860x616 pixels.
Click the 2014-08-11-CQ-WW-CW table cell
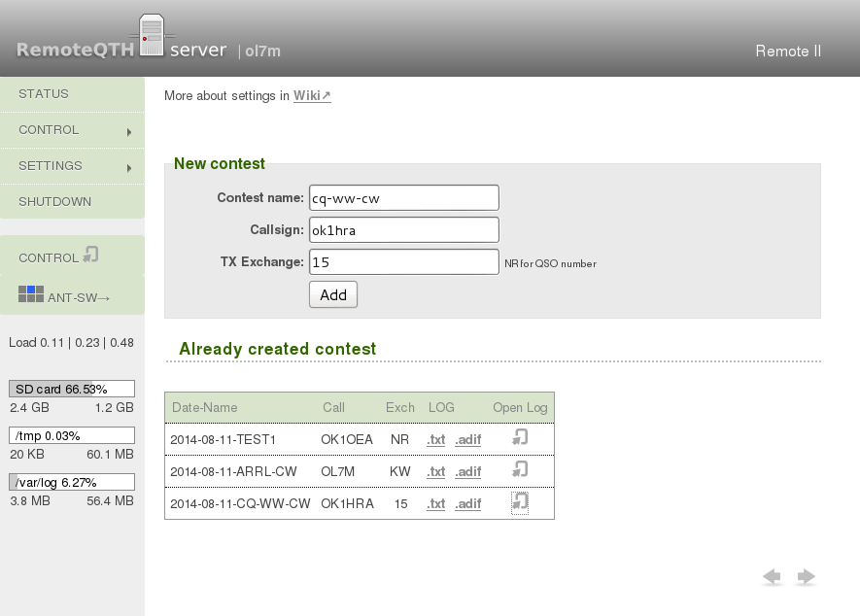coord(240,503)
